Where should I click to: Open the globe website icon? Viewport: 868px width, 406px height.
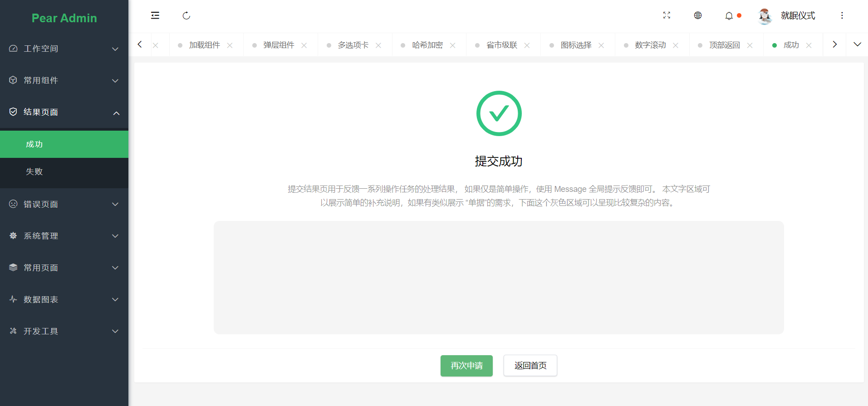pos(698,15)
